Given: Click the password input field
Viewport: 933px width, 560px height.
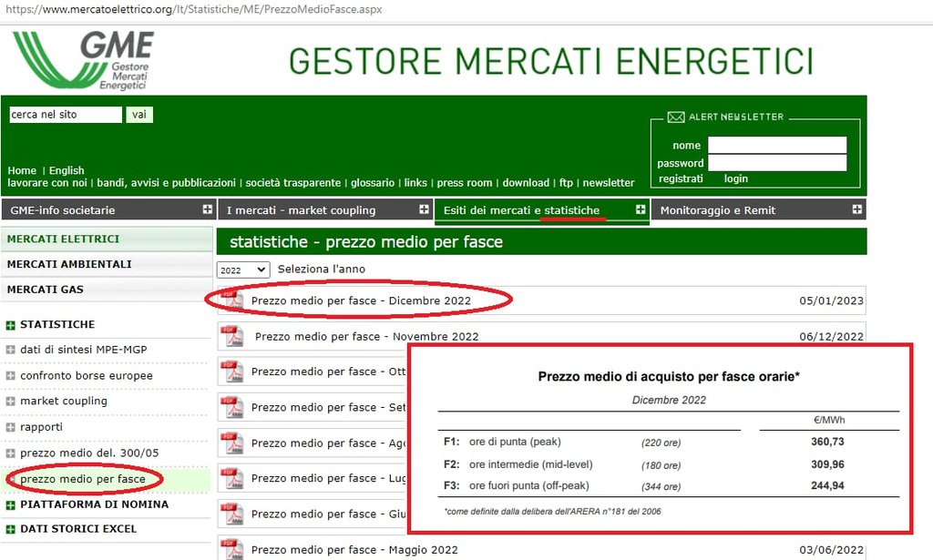Looking at the screenshot, I should click(x=777, y=163).
